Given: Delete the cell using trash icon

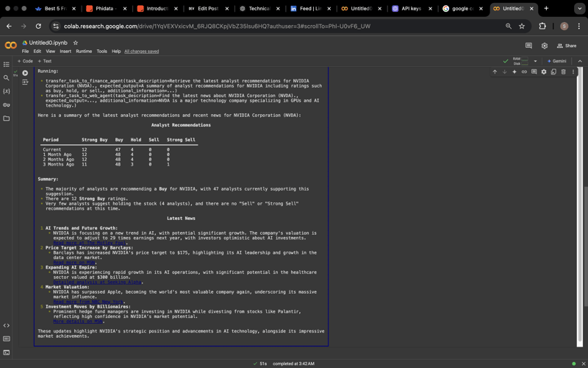Looking at the screenshot, I should click(564, 72).
